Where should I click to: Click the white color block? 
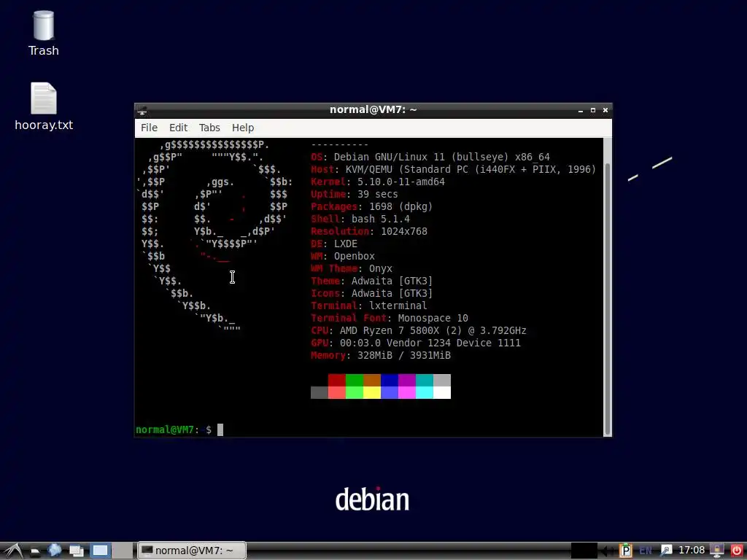pos(441,392)
